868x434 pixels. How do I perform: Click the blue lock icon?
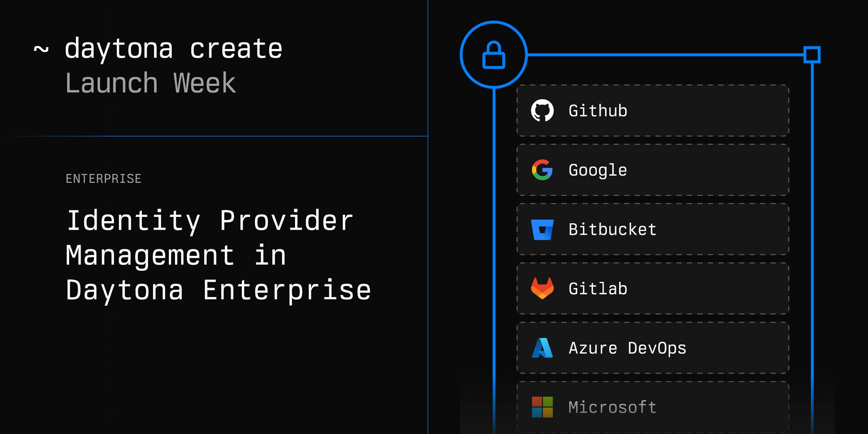(x=494, y=55)
